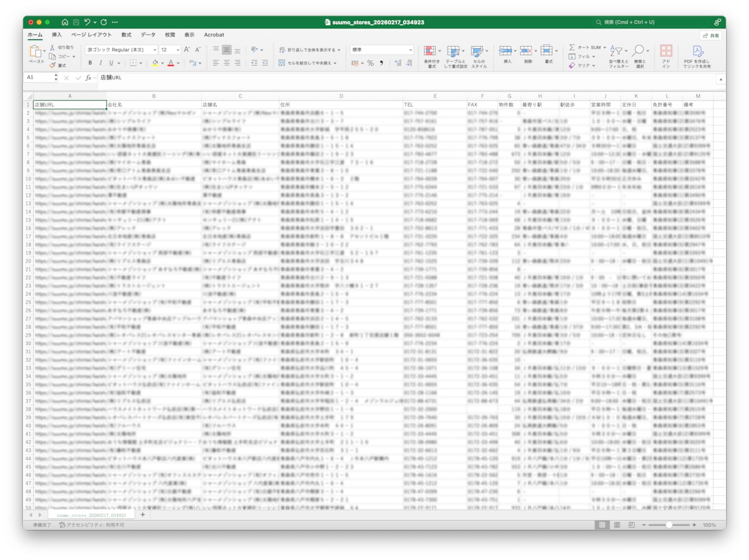The width and height of the screenshot is (749, 560).
Task: Click the Add-ins (アドイン) icon
Action: click(666, 51)
